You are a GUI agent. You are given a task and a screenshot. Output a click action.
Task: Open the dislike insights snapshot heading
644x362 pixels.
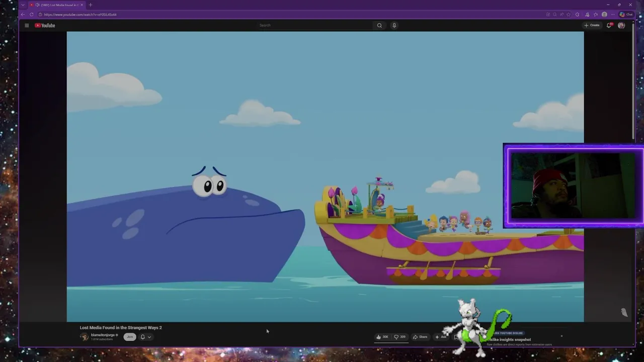pyautogui.click(x=509, y=339)
